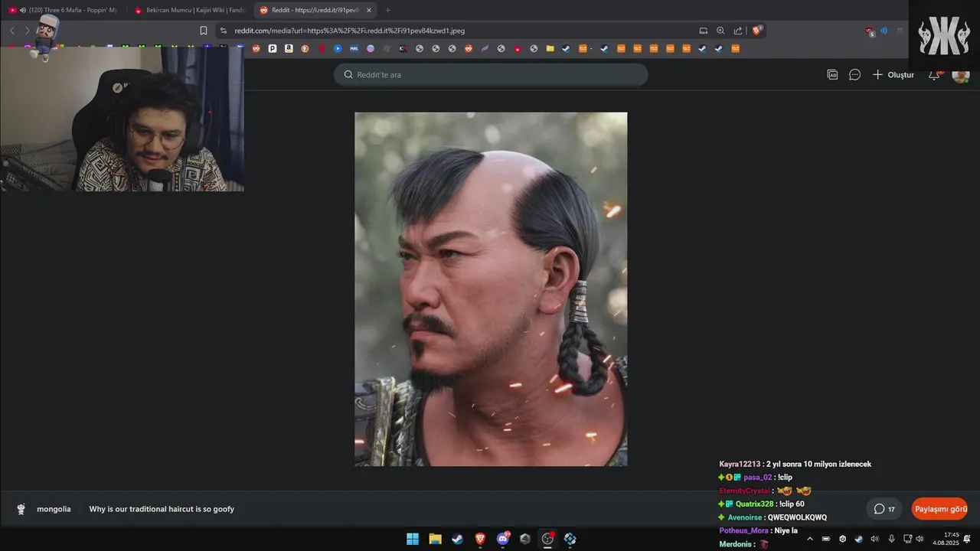Show hidden system tray icons chevron
Viewport: 980px width, 551px height.
tap(810, 539)
